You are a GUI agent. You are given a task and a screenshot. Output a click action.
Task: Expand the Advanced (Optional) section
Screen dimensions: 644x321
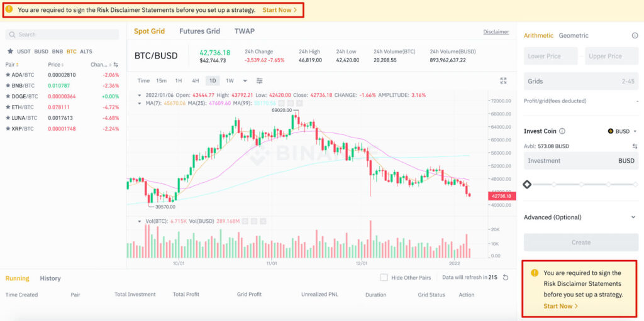tap(580, 217)
